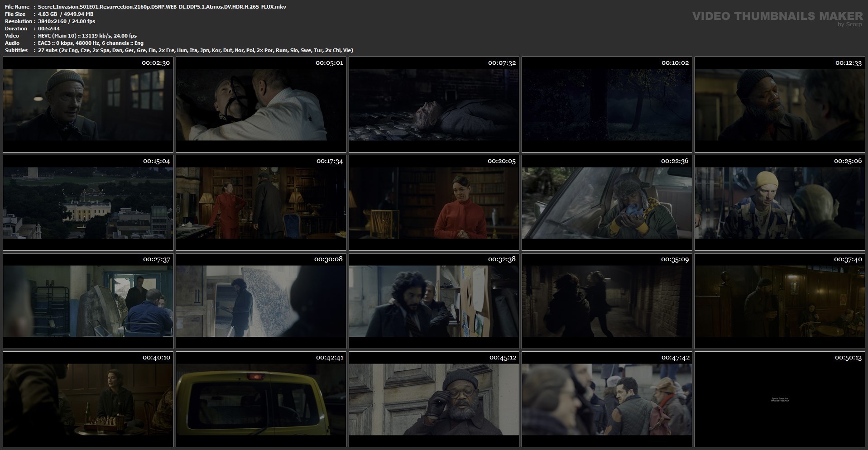Open the dim pub thumbnail 00:37:40

[x=780, y=301]
